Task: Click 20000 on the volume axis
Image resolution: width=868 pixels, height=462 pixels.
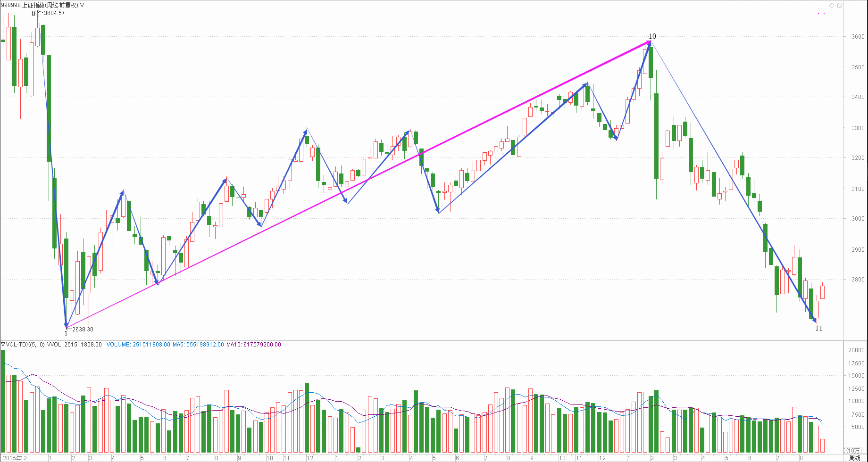Action: 856,350
